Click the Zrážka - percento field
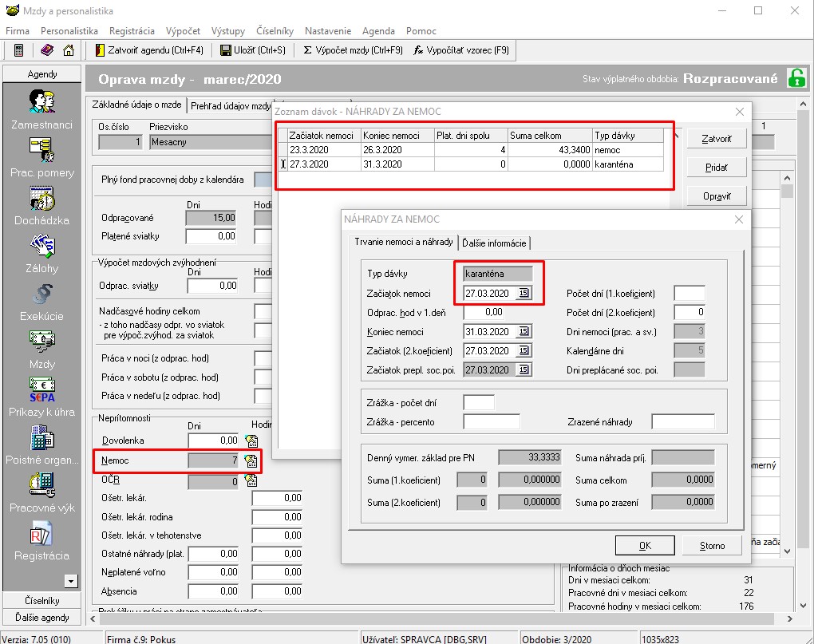Image resolution: width=814 pixels, height=644 pixels. click(491, 421)
